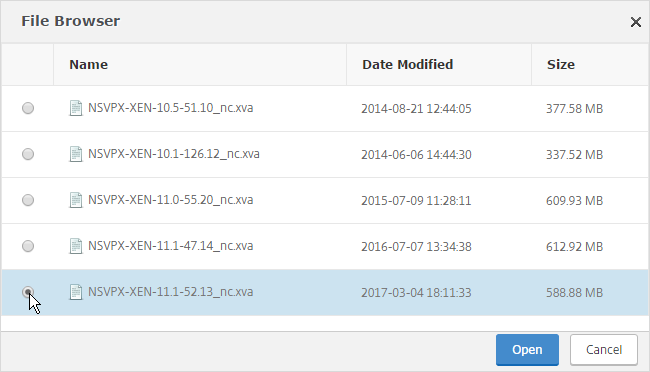The width and height of the screenshot is (650, 372).
Task: Pick the radio button for NSVPX-XEN-11.1-47.14_nc.xva
Action: [x=28, y=246]
